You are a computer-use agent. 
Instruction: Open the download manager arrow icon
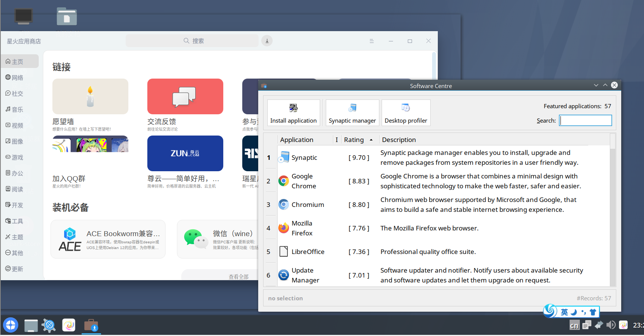coord(267,41)
